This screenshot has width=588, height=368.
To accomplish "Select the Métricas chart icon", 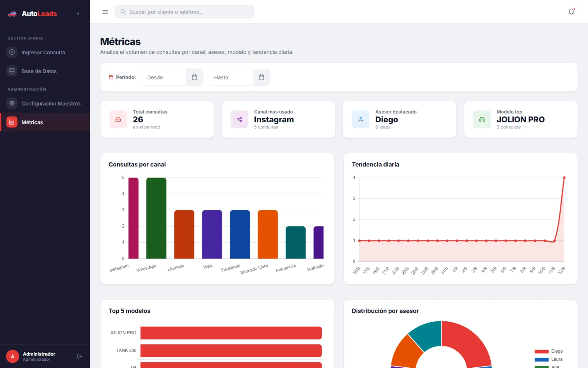I will coord(12,122).
